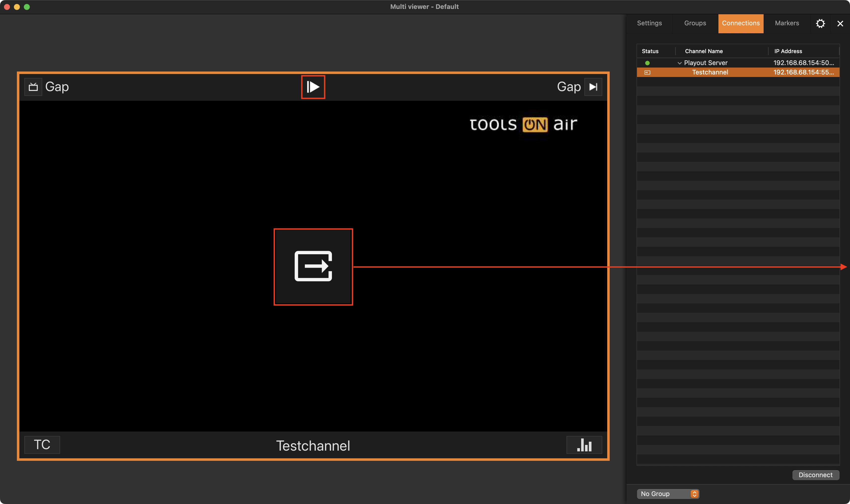Close the sidebar with the X icon
The width and height of the screenshot is (850, 504).
(840, 23)
